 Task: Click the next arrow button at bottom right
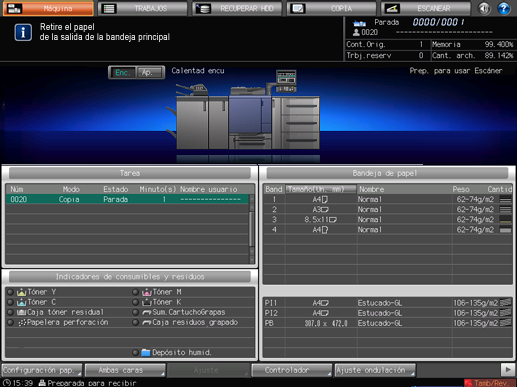tap(508, 370)
